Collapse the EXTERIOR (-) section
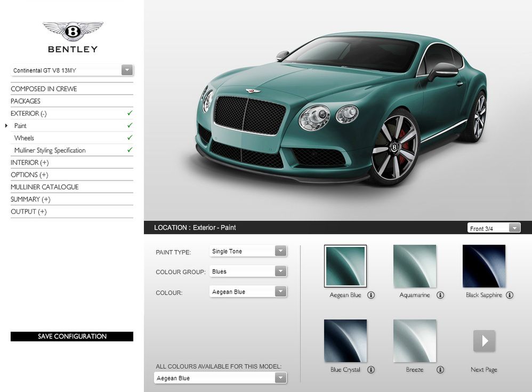Image resolution: width=532 pixels, height=392 pixels. coord(29,114)
